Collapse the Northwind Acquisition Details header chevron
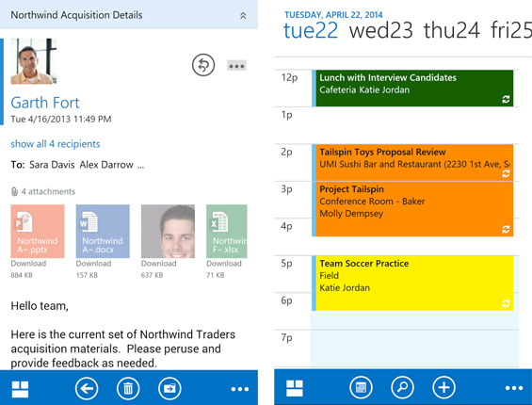The width and height of the screenshot is (532, 405). coord(243,16)
